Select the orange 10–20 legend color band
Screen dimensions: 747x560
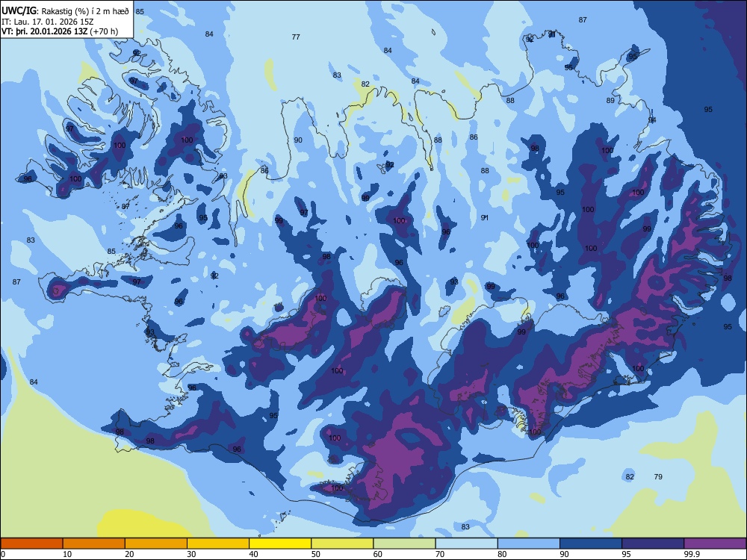tap(94, 544)
